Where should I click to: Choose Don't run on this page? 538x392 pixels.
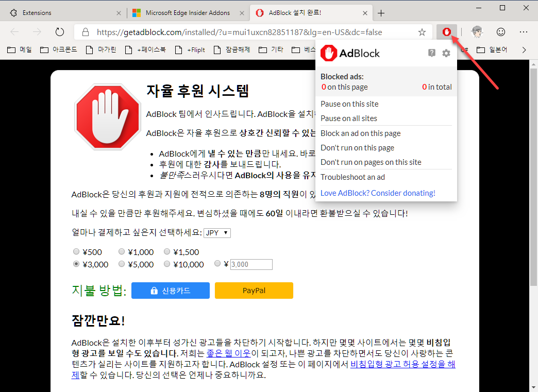click(x=357, y=148)
